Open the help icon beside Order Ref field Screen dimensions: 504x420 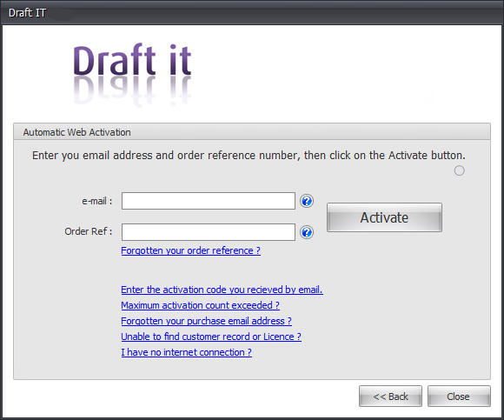[x=307, y=232]
